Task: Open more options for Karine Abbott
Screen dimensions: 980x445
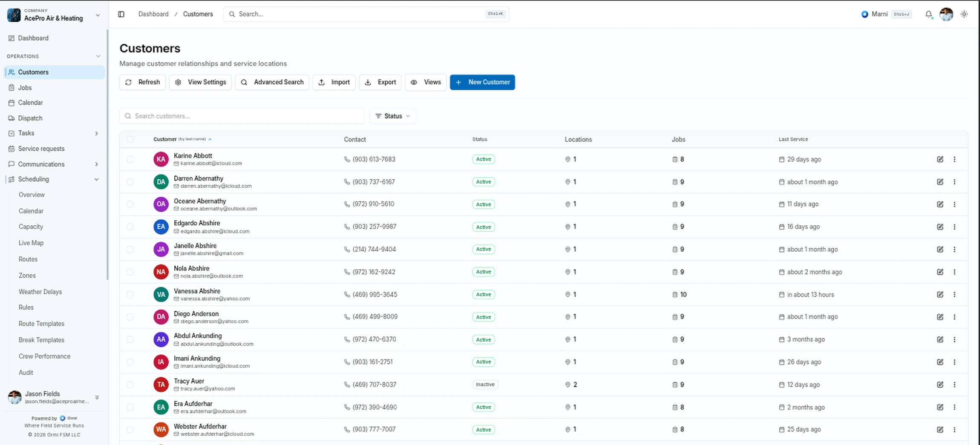Action: pyautogui.click(x=954, y=159)
